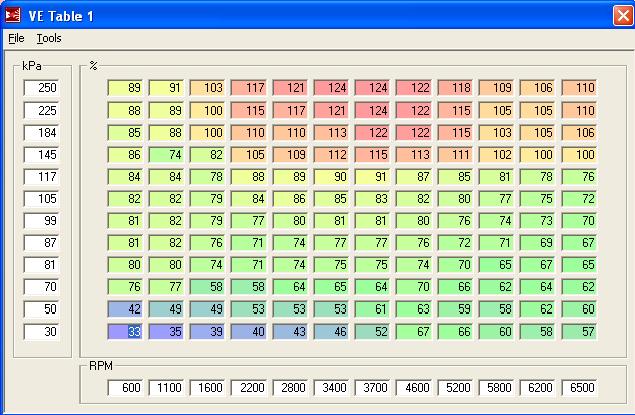This screenshot has width=635, height=415.
Task: Select the 145 kPa bin field
Action: click(42, 155)
